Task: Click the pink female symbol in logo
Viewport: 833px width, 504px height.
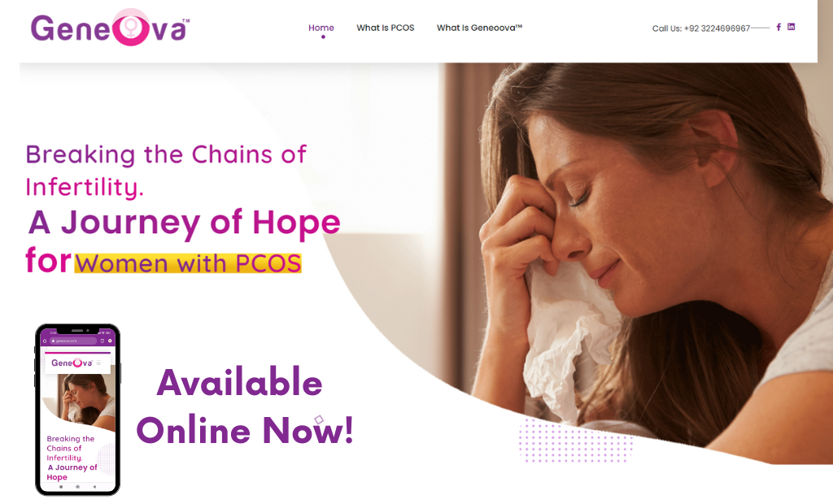Action: [130, 28]
